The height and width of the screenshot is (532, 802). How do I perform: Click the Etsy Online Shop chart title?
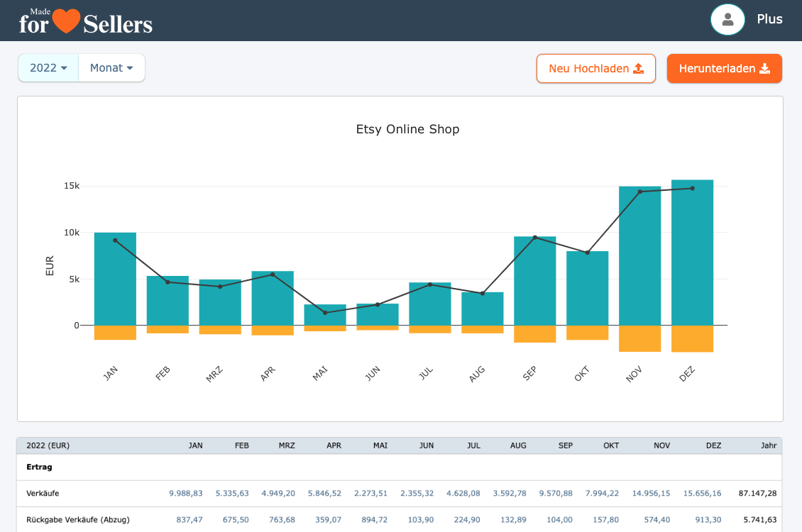(407, 129)
